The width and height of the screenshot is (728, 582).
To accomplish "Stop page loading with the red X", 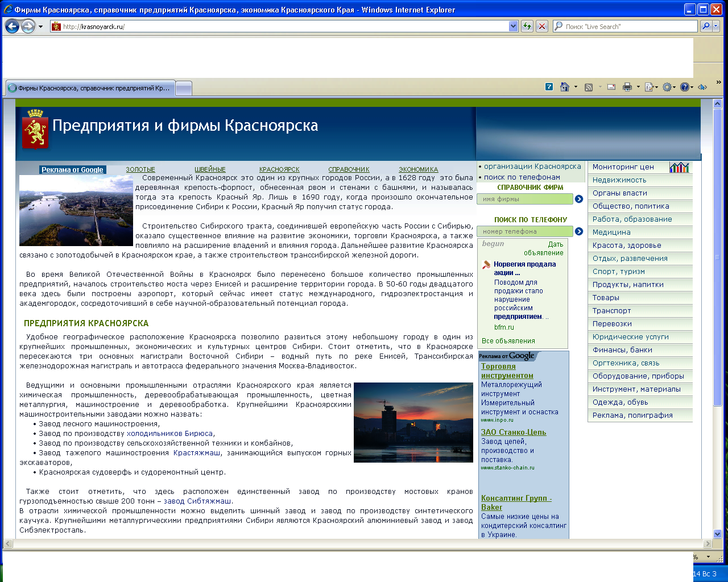I will point(541,26).
